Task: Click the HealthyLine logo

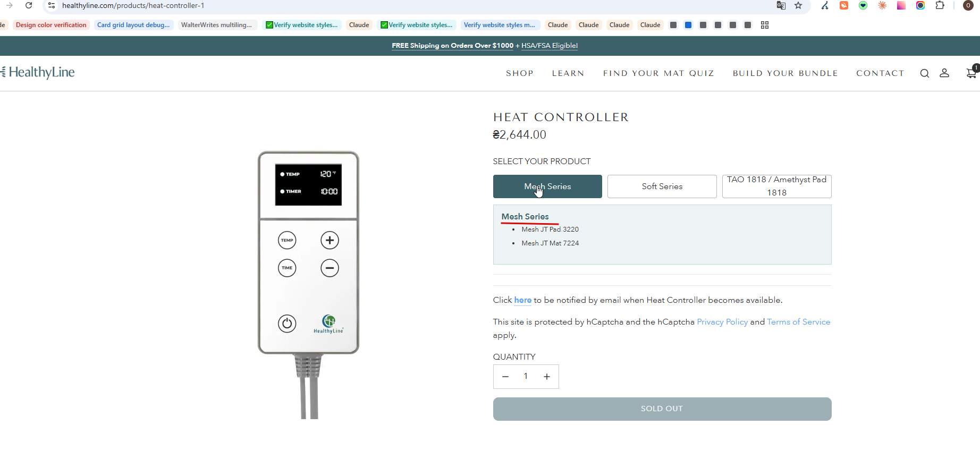Action: [38, 72]
